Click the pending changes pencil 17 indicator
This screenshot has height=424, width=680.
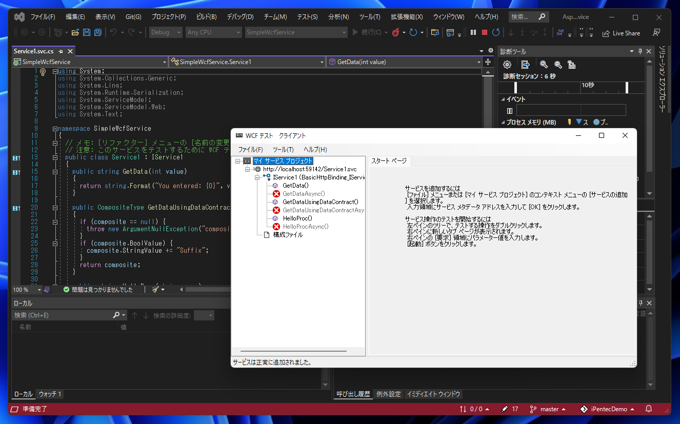click(x=510, y=409)
